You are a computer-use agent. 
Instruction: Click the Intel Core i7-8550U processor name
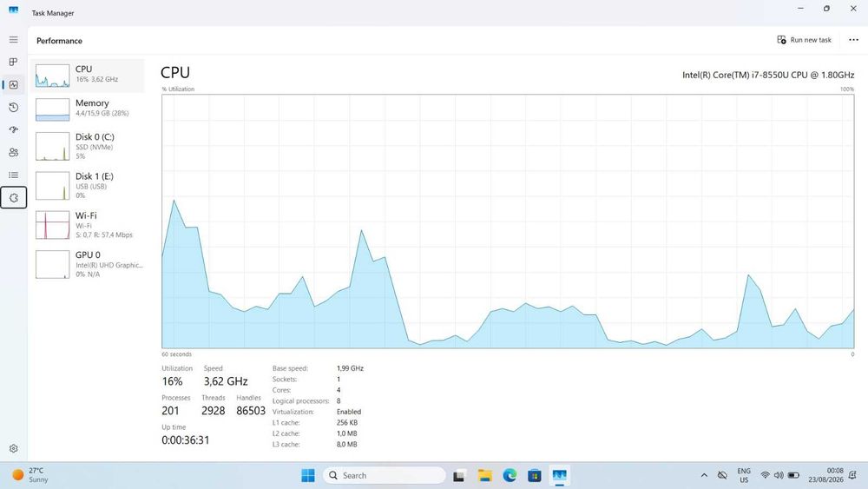pos(768,75)
